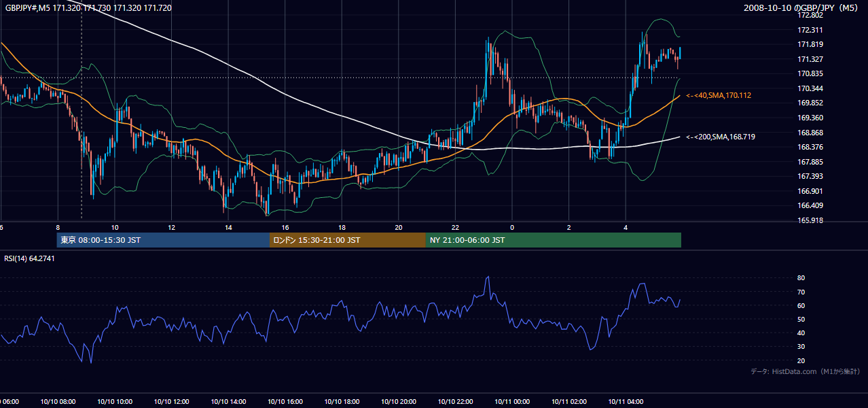Viewport: 868px width, 408px height.
Task: Click the 172.802 price axis label
Action: (810, 15)
